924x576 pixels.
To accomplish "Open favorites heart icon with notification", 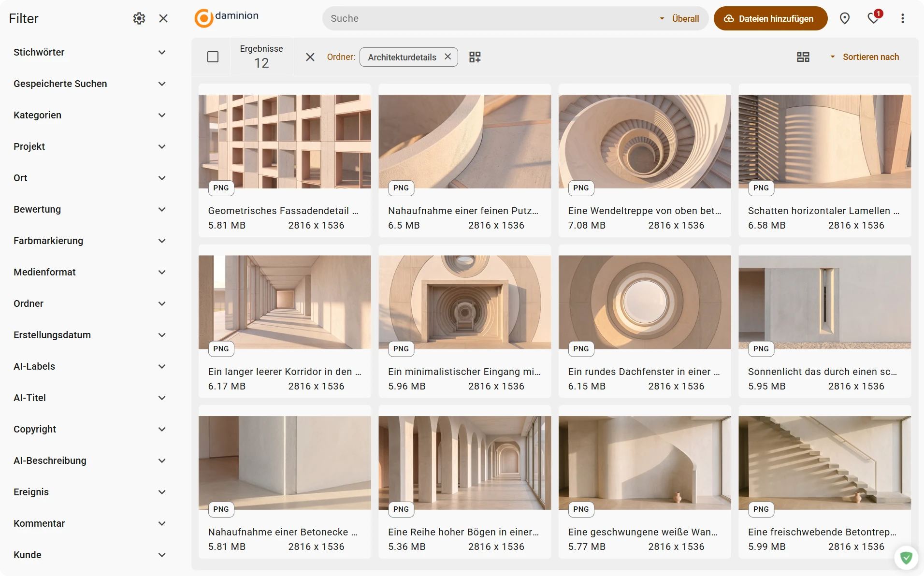I will point(874,18).
